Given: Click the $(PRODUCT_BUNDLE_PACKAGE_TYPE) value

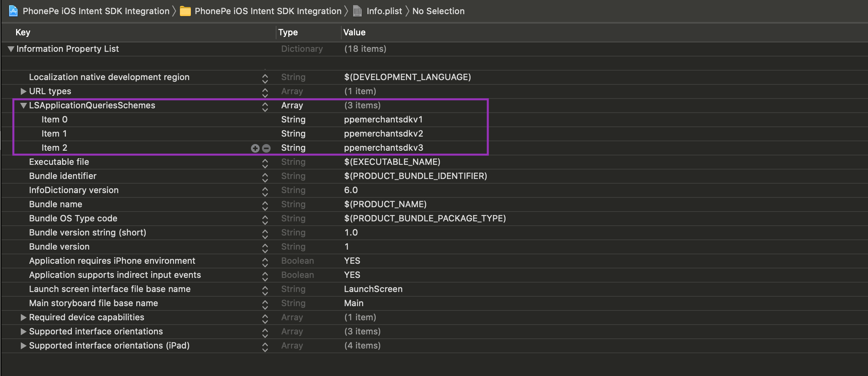Looking at the screenshot, I should pos(425,218).
